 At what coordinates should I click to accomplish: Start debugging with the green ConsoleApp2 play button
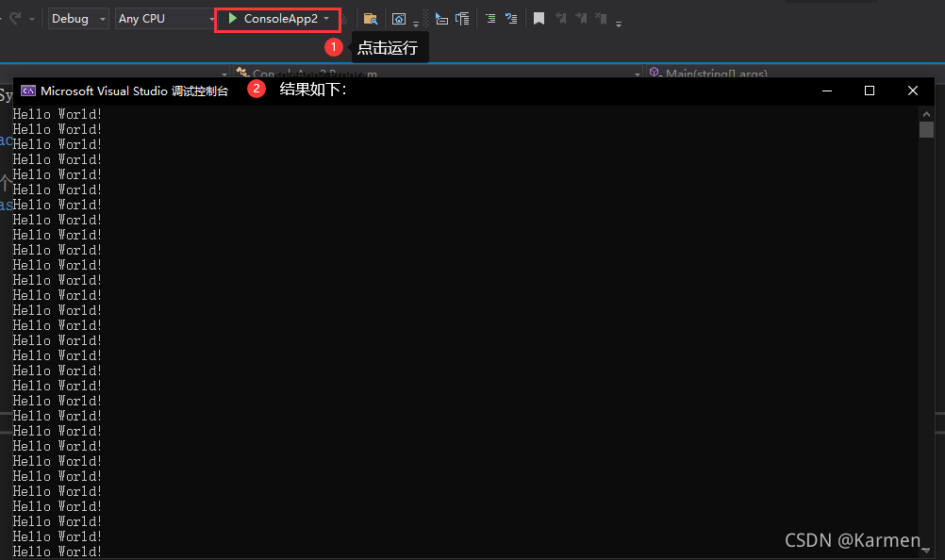[273, 19]
